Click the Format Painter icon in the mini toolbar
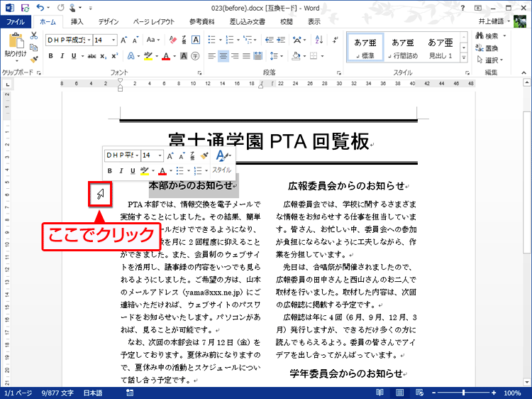This screenshot has width=532, height=399. 204,155
